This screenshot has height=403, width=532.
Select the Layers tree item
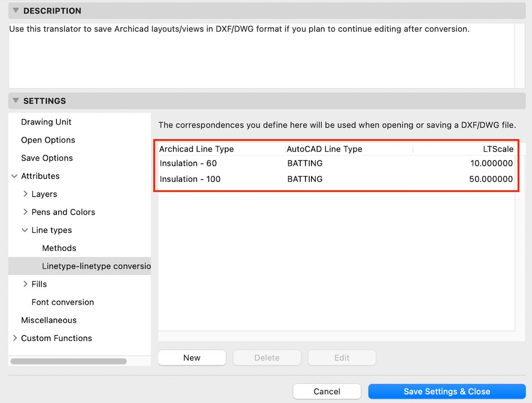(x=44, y=194)
